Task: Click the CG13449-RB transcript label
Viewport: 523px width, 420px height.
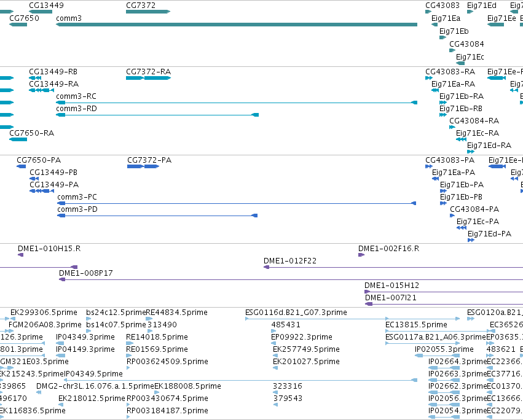Action: (x=53, y=72)
